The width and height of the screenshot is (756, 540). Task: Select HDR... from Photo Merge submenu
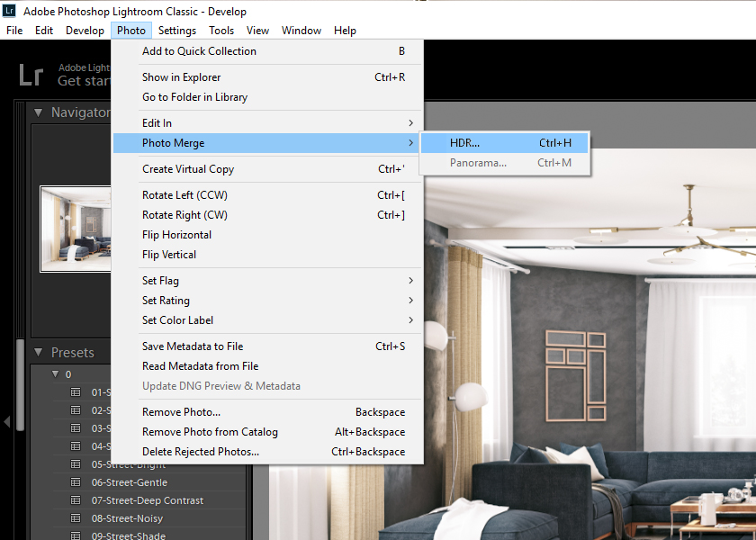click(504, 143)
